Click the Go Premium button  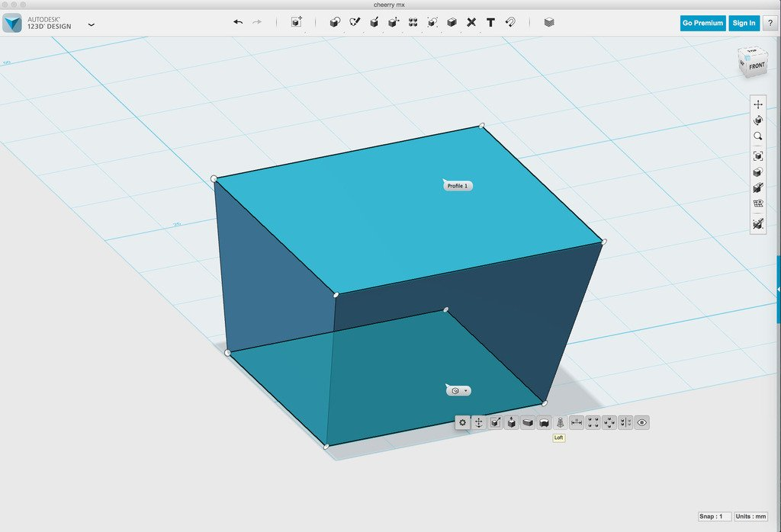702,23
